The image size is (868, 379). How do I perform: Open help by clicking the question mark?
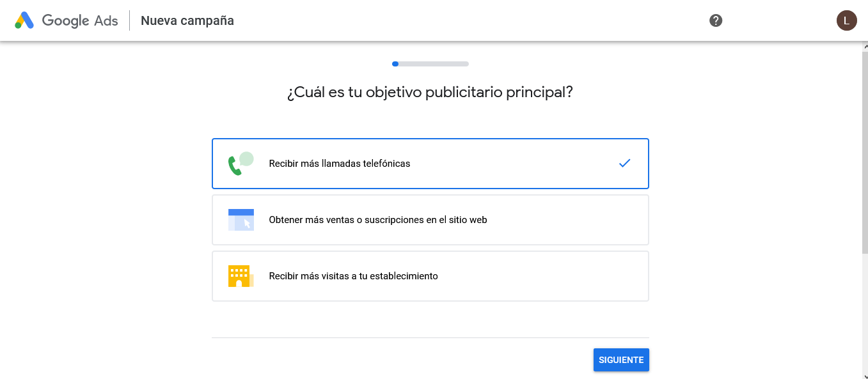coord(715,20)
